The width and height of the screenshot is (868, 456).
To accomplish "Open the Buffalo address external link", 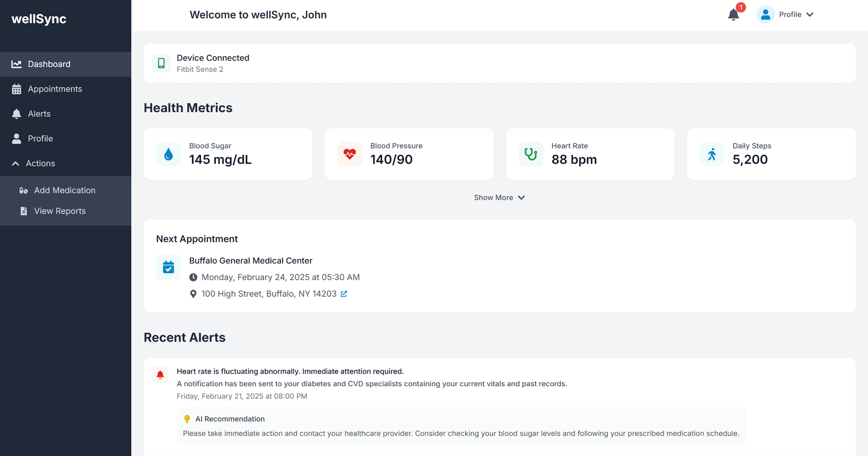I will tap(344, 294).
